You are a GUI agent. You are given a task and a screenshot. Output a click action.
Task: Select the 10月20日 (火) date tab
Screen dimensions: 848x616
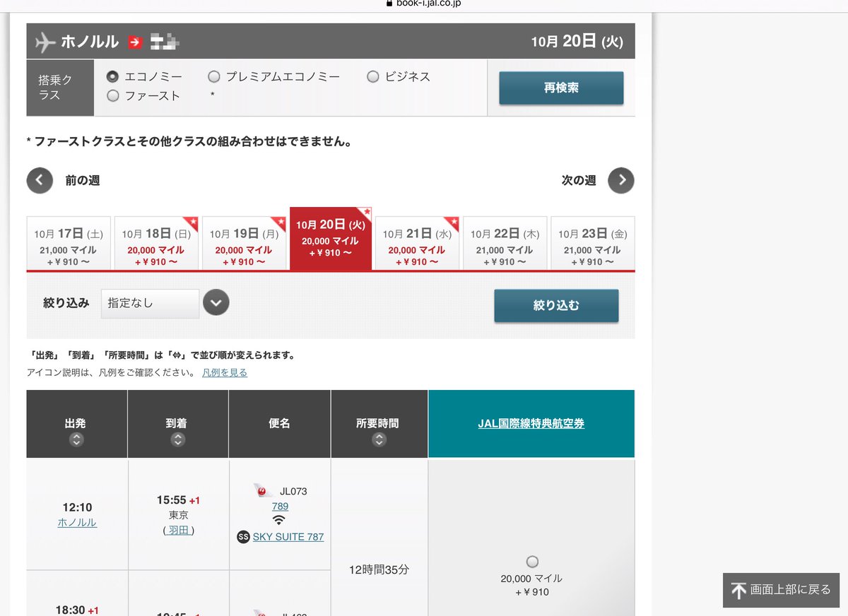click(x=331, y=239)
